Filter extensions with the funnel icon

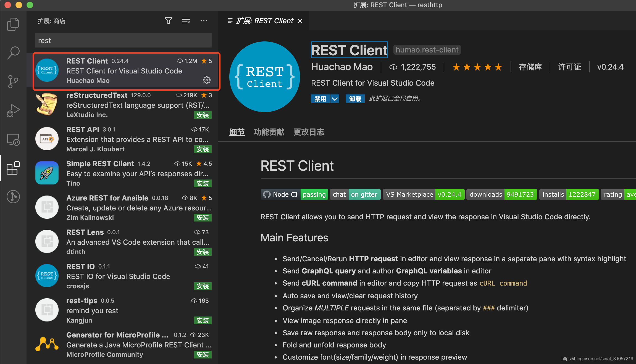[168, 21]
